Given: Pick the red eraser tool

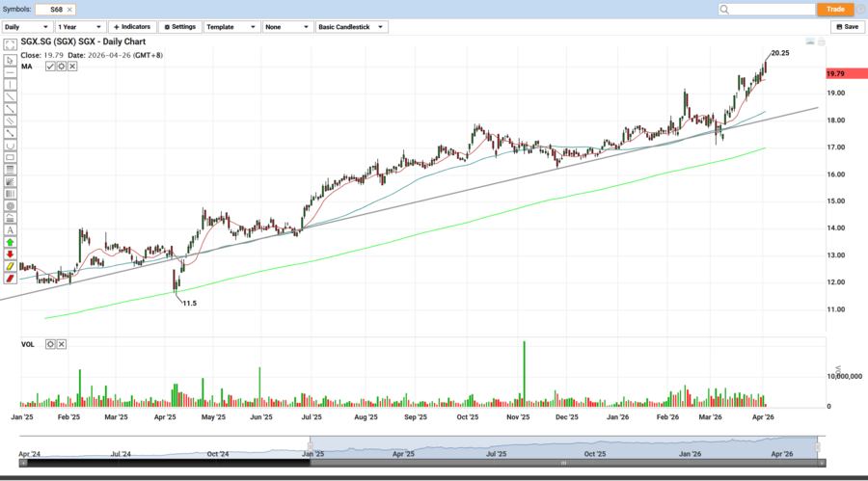Looking at the screenshot, I should pyautogui.click(x=10, y=279).
